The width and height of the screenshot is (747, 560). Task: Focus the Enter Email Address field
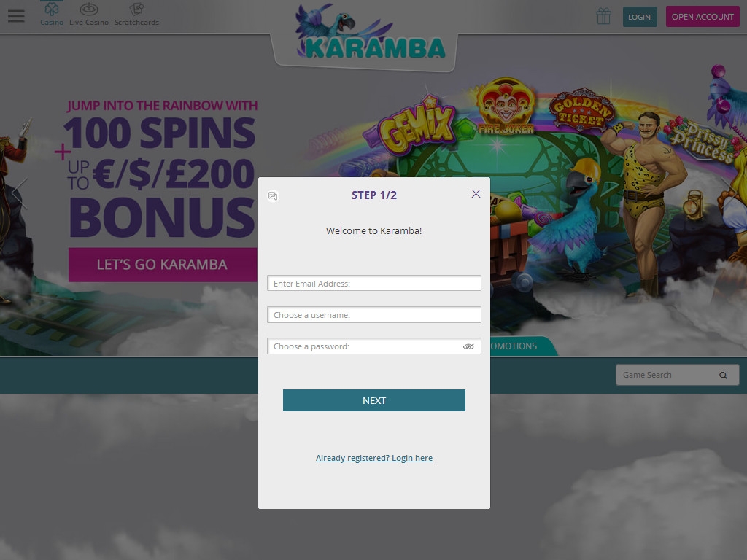(374, 284)
